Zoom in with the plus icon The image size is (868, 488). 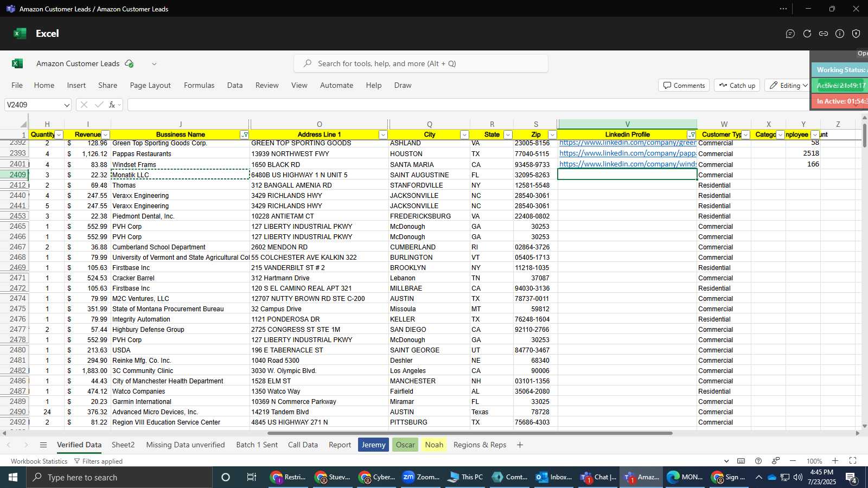(x=835, y=461)
